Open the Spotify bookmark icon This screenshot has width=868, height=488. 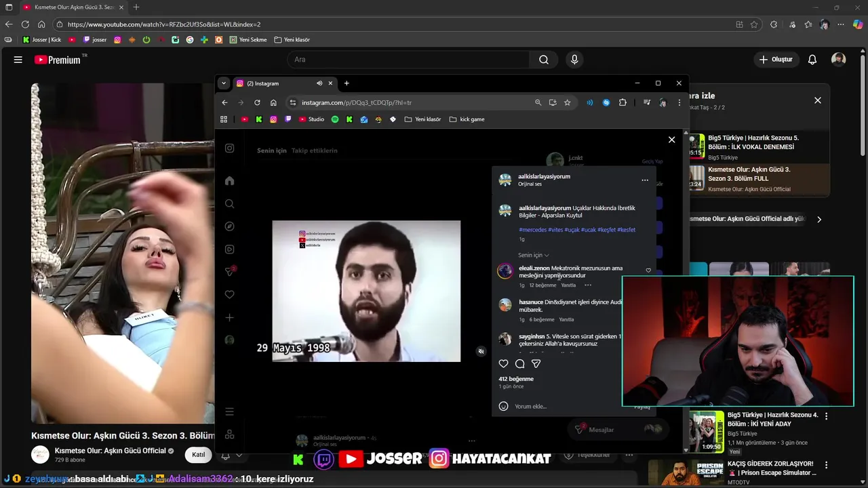click(x=335, y=119)
